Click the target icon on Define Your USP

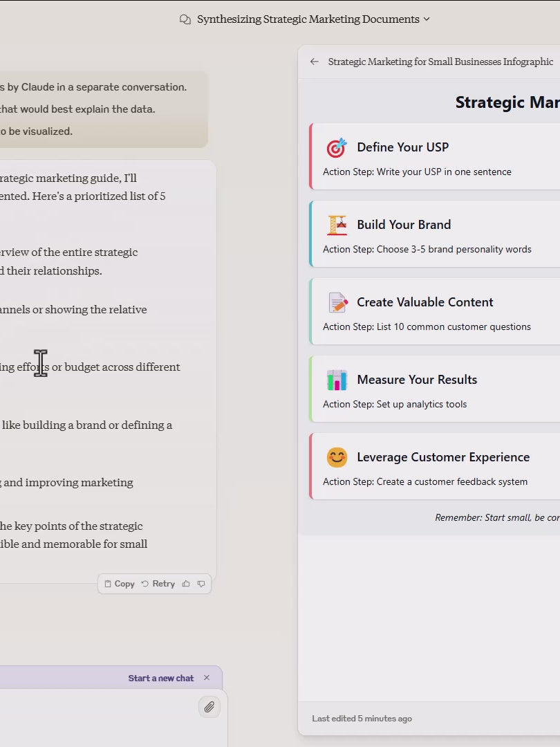coord(337,147)
